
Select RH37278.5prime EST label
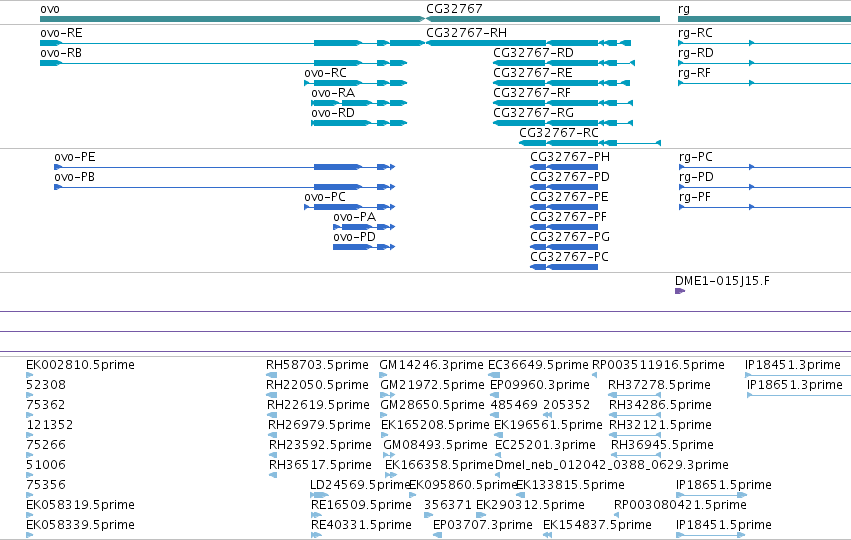659,385
